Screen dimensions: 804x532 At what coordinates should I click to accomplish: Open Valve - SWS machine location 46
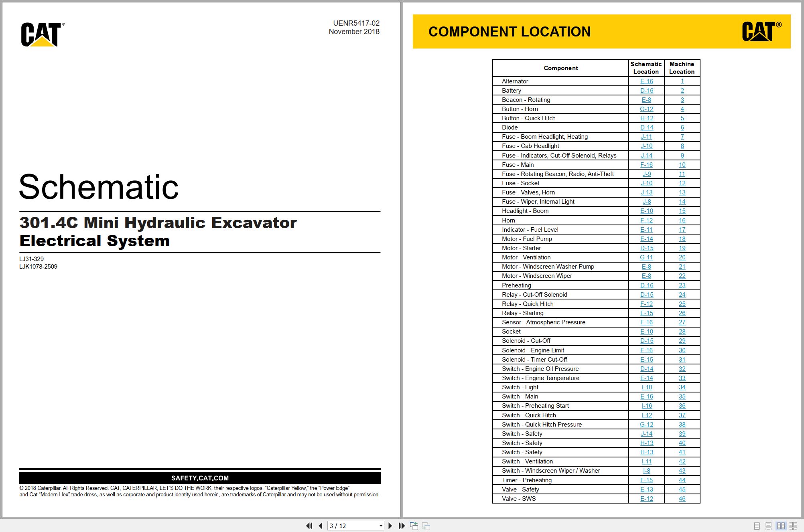tap(682, 499)
